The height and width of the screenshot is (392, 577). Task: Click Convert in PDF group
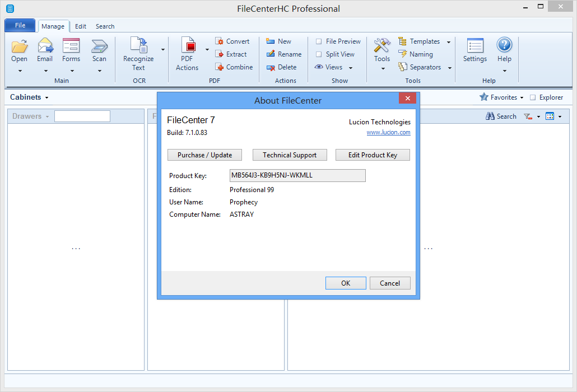pos(232,41)
